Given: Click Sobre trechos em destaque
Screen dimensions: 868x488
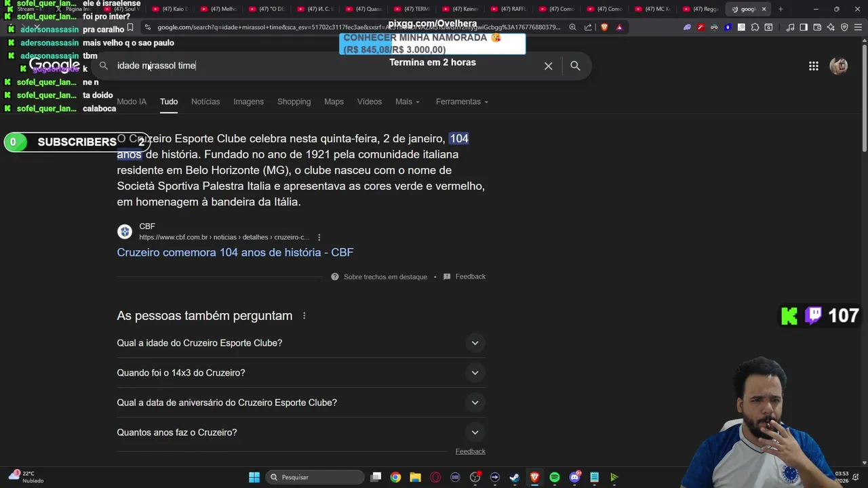Looking at the screenshot, I should (x=379, y=277).
